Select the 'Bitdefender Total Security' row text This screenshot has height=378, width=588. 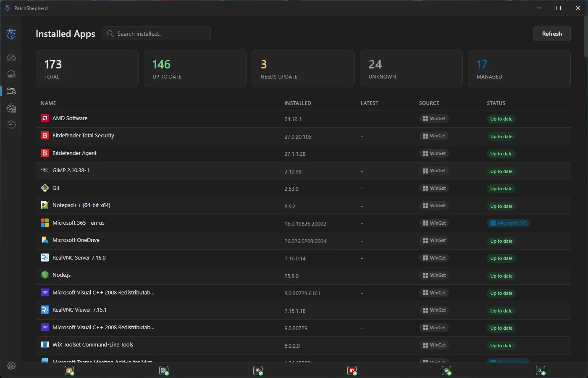coord(83,136)
